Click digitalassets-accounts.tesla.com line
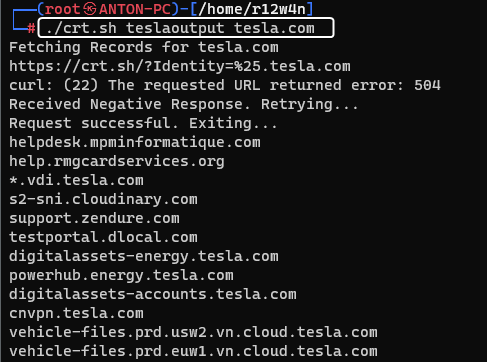 (x=153, y=295)
